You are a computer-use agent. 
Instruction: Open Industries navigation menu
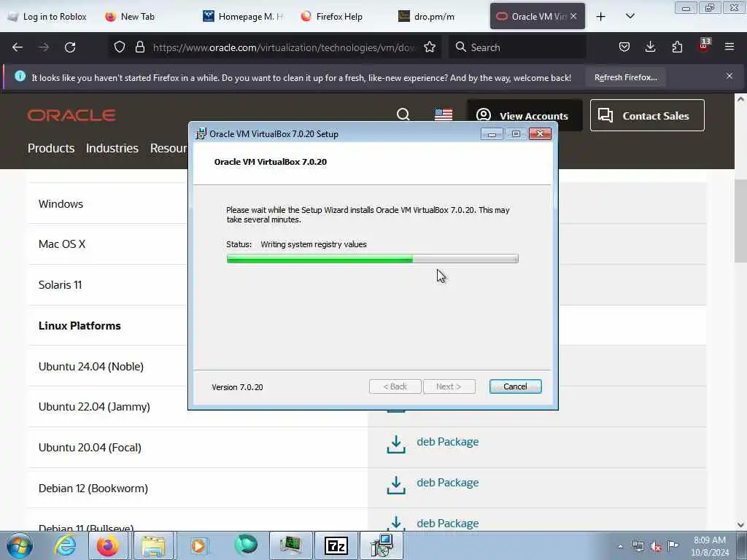pyautogui.click(x=112, y=148)
